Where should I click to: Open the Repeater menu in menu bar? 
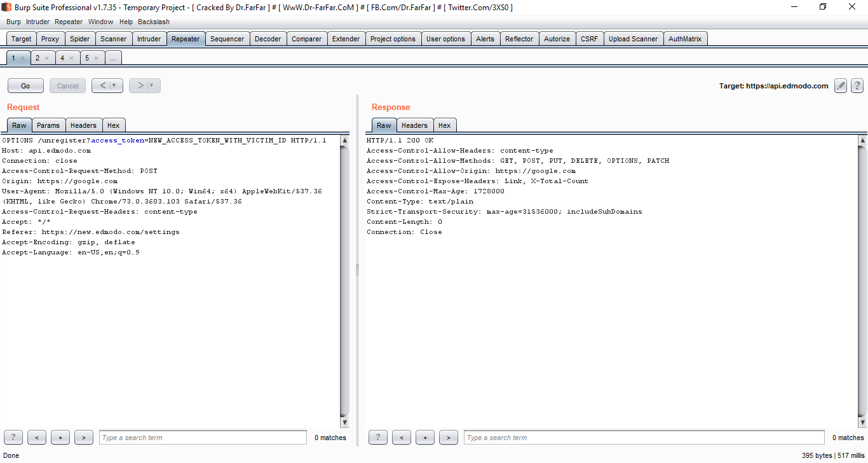[69, 22]
